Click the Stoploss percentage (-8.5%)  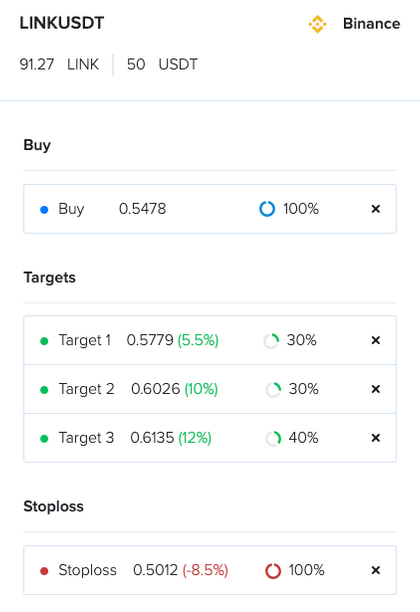click(205, 570)
